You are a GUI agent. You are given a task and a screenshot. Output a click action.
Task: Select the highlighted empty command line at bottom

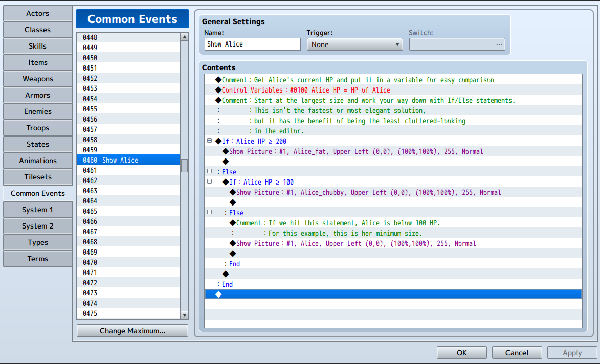(393, 294)
